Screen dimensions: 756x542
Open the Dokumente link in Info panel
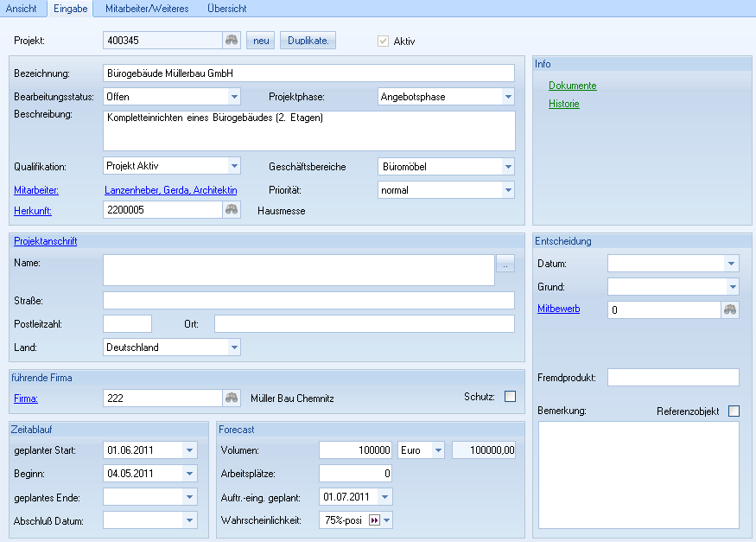coord(572,86)
